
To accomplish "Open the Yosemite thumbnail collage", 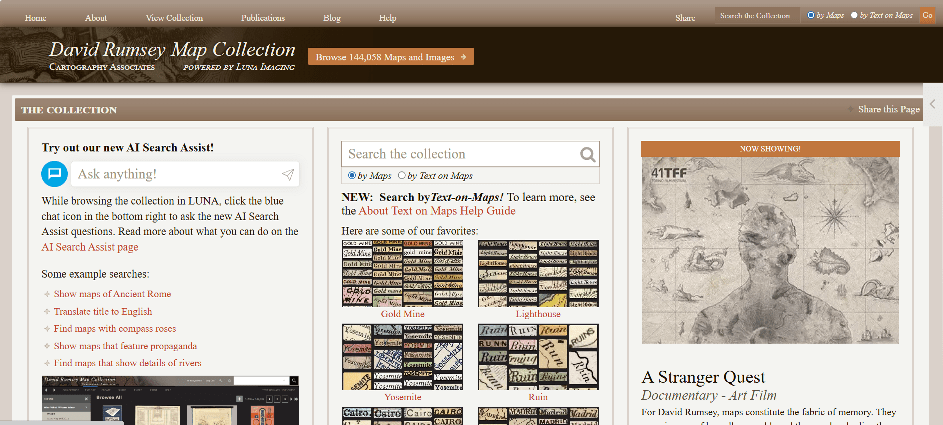I will [x=402, y=356].
